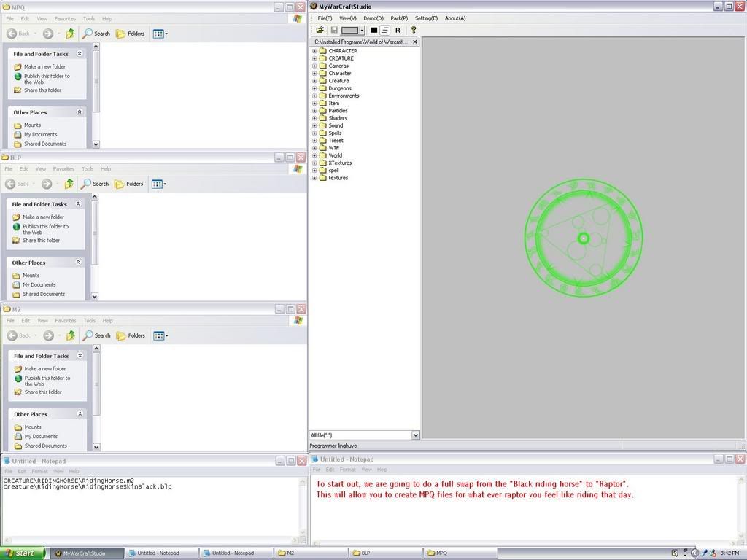Click the Forward arrow in the M2 window
The width and height of the screenshot is (747, 560).
48,335
